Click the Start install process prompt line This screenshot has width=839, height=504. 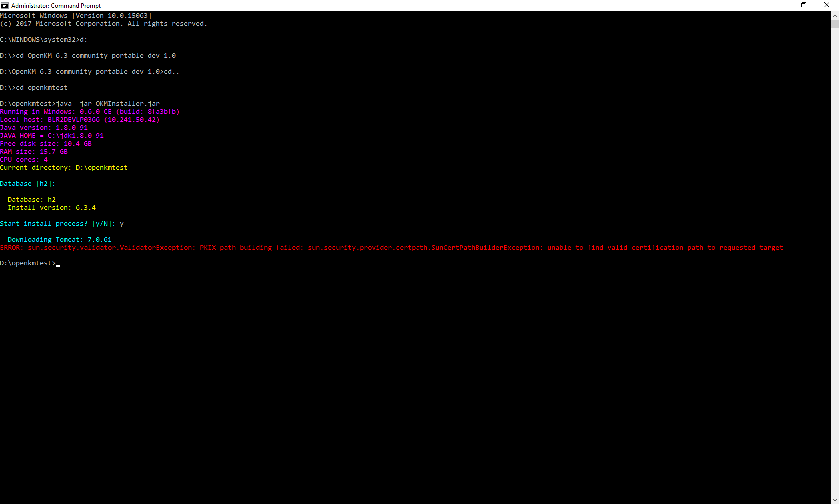(x=61, y=223)
